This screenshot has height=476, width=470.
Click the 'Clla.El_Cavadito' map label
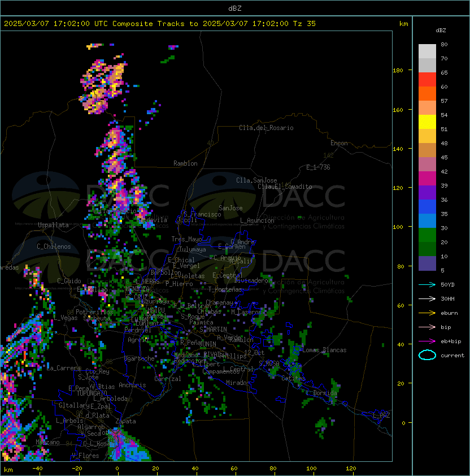pyautogui.click(x=285, y=187)
